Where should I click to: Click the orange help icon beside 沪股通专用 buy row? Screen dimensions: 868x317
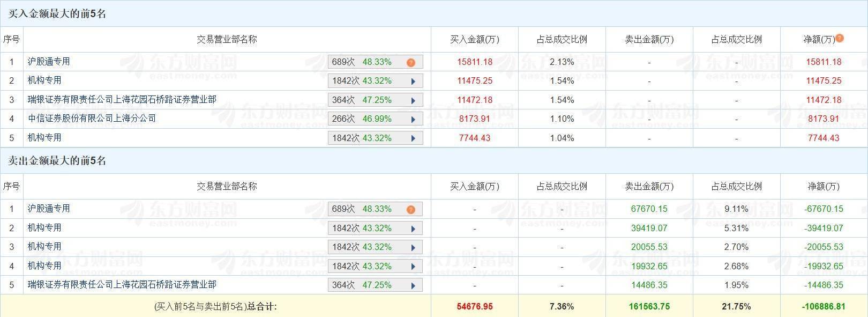click(x=410, y=62)
